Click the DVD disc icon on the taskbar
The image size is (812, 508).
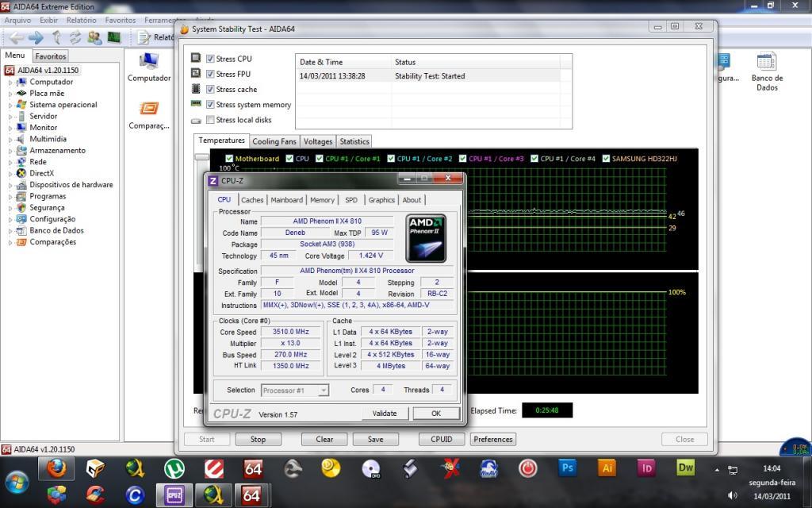point(371,468)
